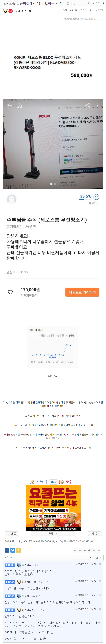Select the 12개월 price range option
This screenshot has height=644, width=106.
coord(70,336)
